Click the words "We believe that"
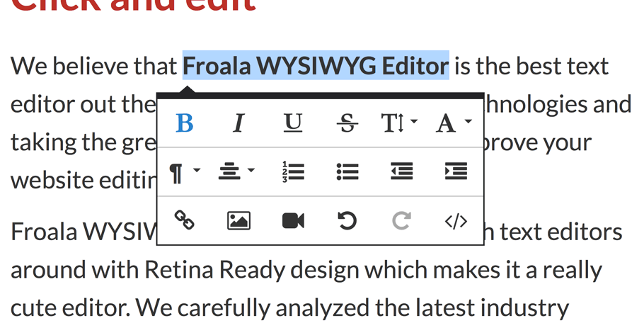Image resolution: width=644 pixels, height=328 pixels. pyautogui.click(x=93, y=66)
